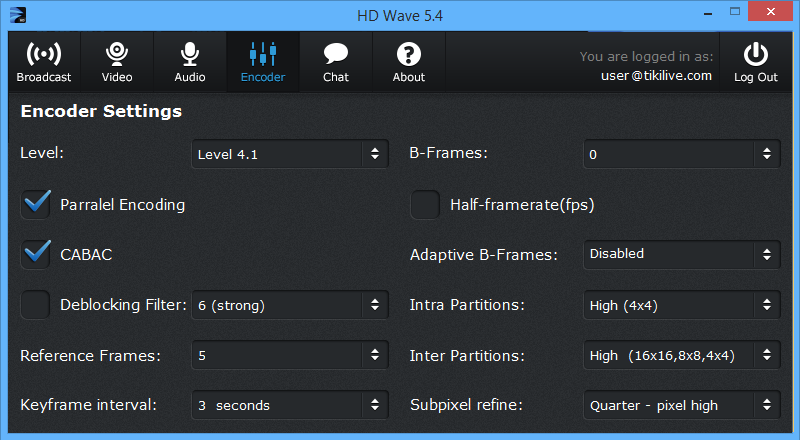Click the Log Out power icon
This screenshot has width=800, height=440.
756,54
